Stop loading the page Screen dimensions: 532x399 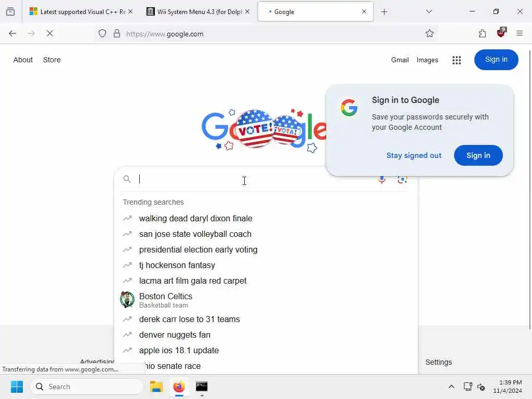pos(50,33)
